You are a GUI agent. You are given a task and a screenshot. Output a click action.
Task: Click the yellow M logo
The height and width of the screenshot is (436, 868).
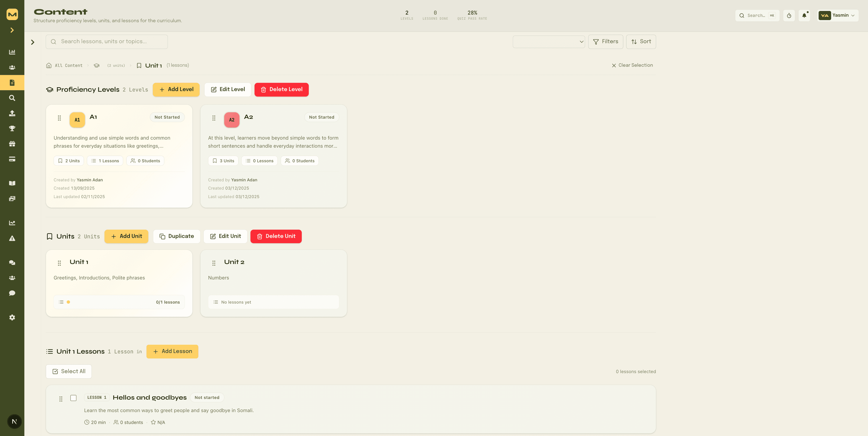(x=12, y=14)
